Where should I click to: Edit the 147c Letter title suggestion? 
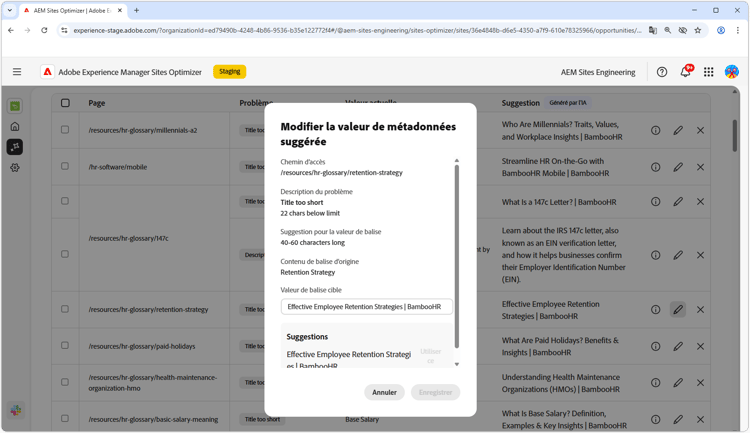(678, 202)
